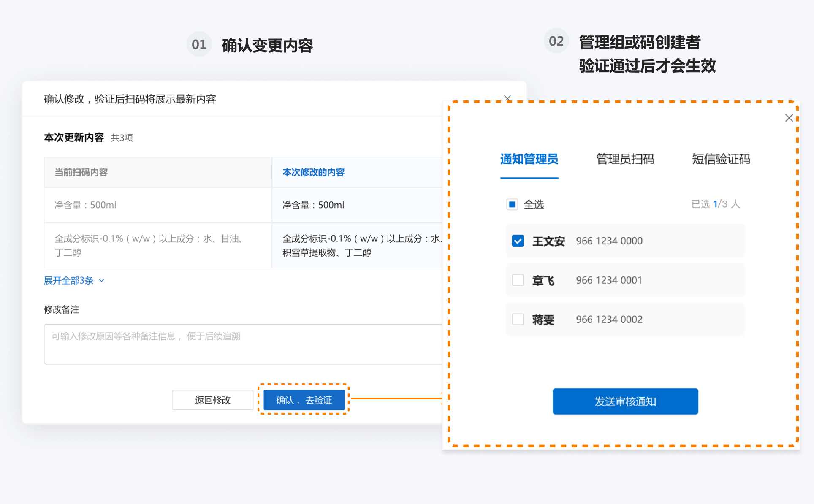814x504 pixels.
Task: Click the 本次修改的内容 column header
Action: [313, 172]
